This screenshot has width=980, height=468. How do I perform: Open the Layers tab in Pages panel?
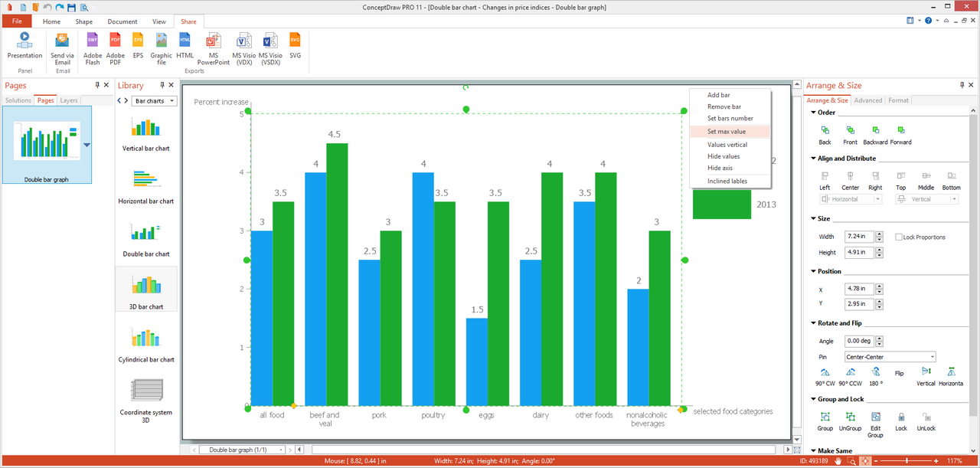[69, 100]
